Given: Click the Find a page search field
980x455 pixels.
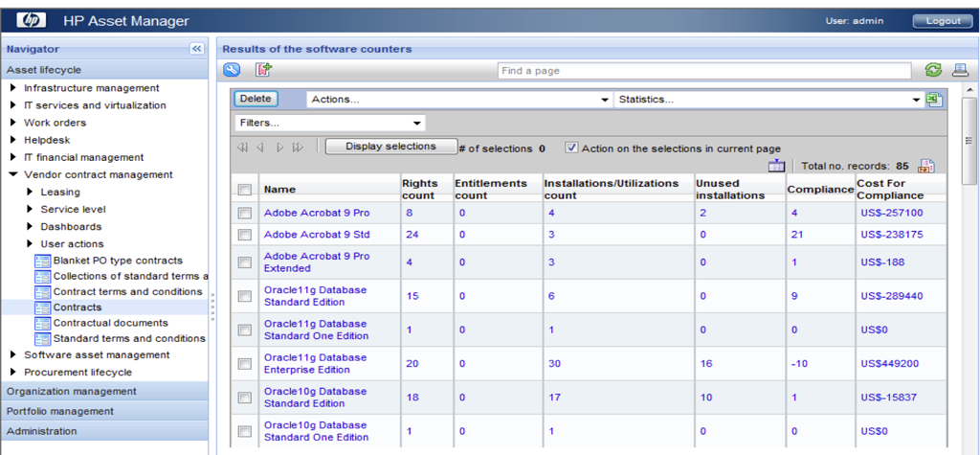Looking at the screenshot, I should [704, 71].
